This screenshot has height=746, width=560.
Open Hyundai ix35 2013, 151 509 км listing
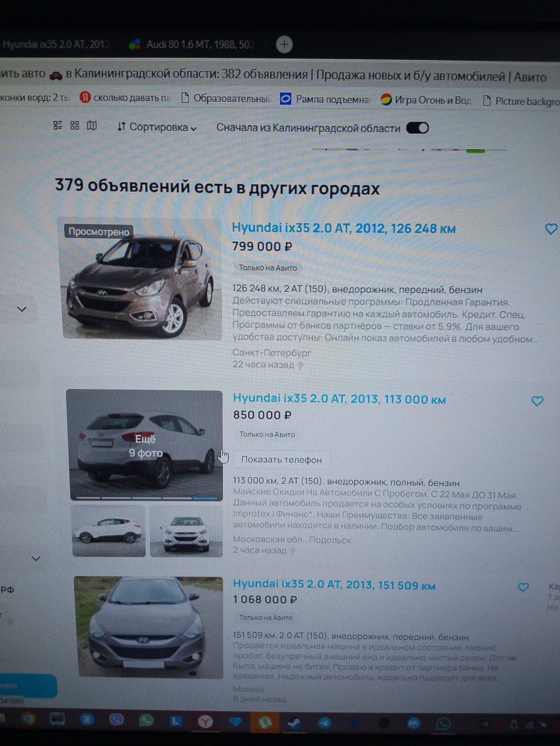[x=334, y=585]
